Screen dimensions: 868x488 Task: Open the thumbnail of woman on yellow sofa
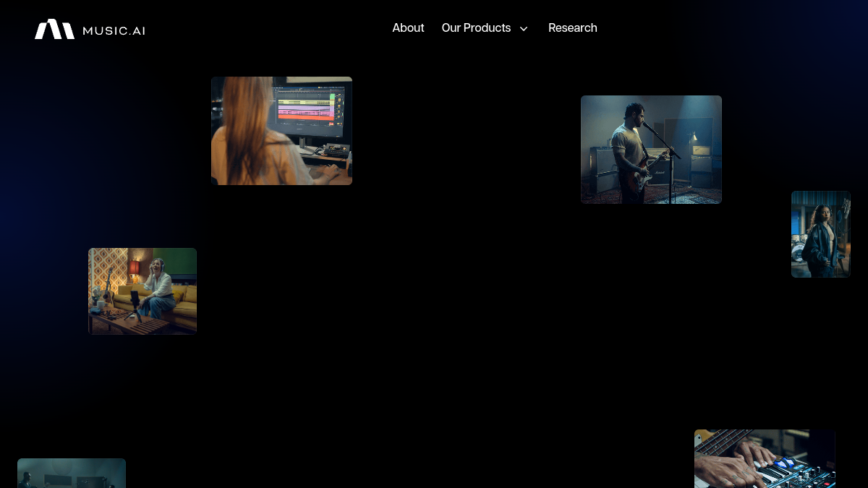pyautogui.click(x=142, y=291)
